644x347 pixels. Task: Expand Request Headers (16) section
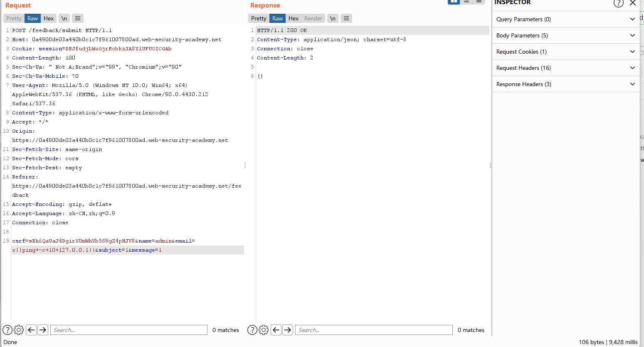click(565, 68)
